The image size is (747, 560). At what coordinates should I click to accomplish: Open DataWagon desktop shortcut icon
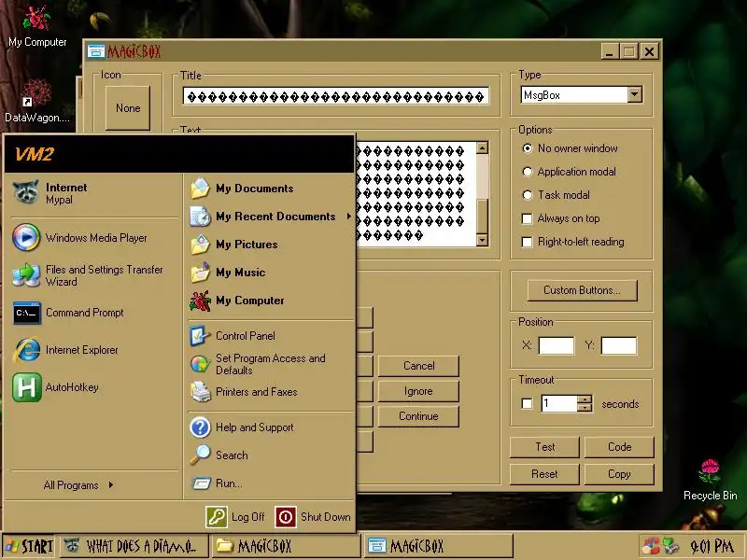(x=36, y=92)
